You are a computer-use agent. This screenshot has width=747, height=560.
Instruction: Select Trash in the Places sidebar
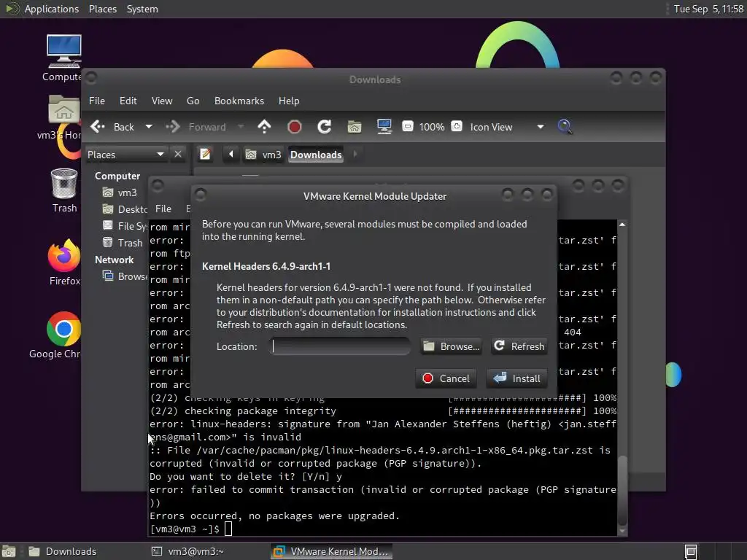[123, 243]
